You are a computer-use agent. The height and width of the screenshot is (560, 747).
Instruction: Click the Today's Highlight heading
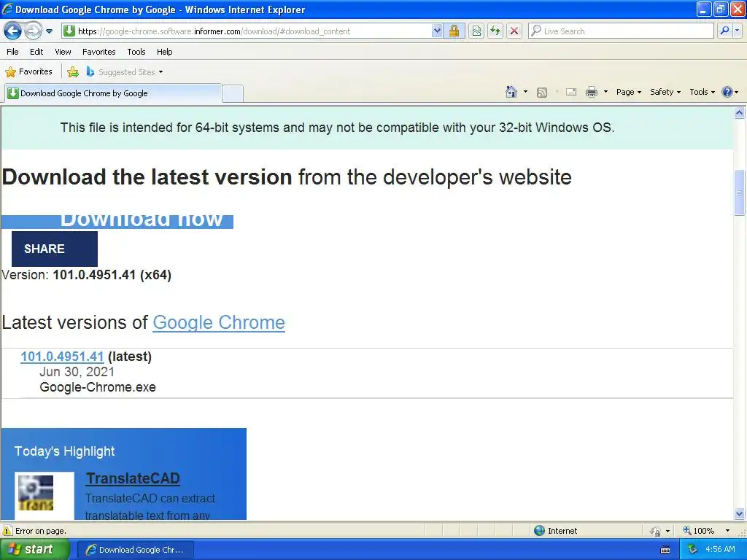64,451
